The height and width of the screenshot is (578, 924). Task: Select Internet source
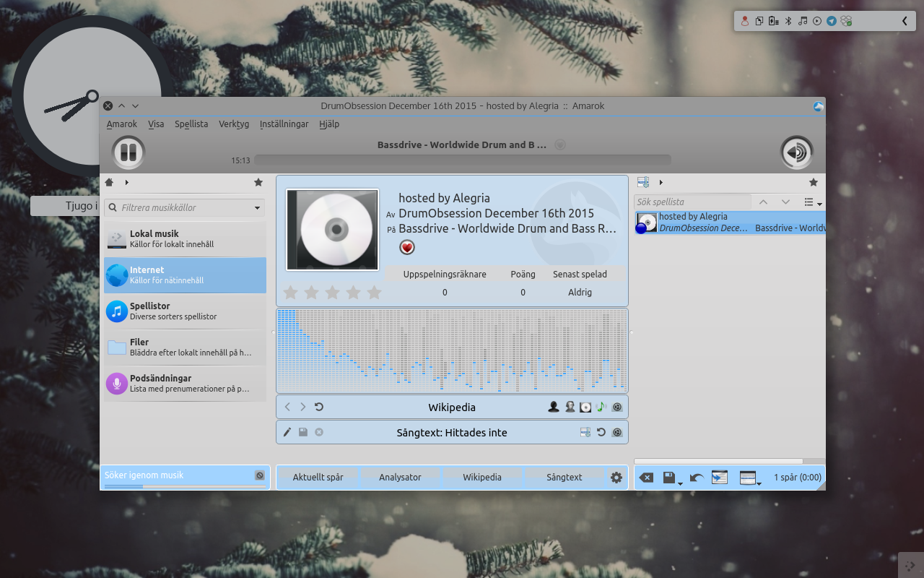point(185,275)
